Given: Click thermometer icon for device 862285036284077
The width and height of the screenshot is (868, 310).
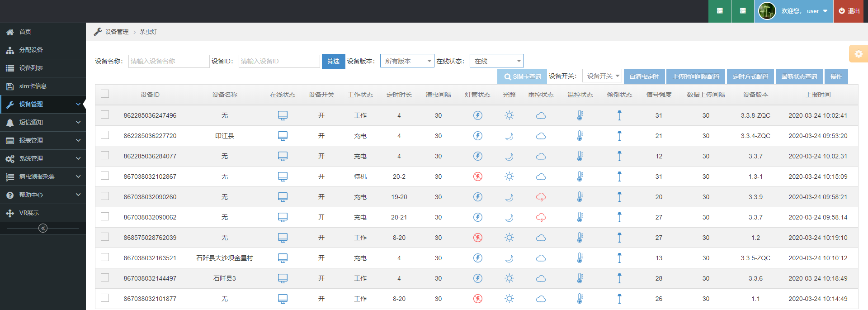Looking at the screenshot, I should [x=580, y=156].
